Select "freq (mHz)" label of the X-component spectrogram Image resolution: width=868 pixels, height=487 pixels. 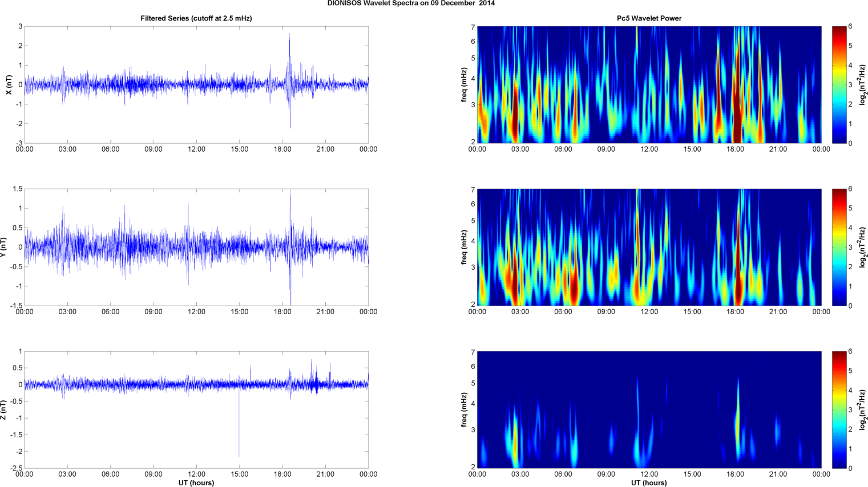tap(465, 85)
